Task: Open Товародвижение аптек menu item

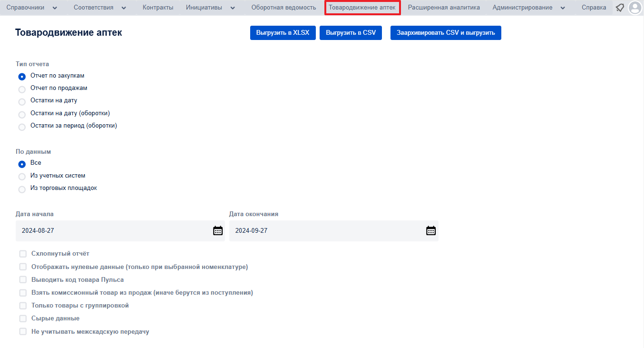Action: click(362, 8)
